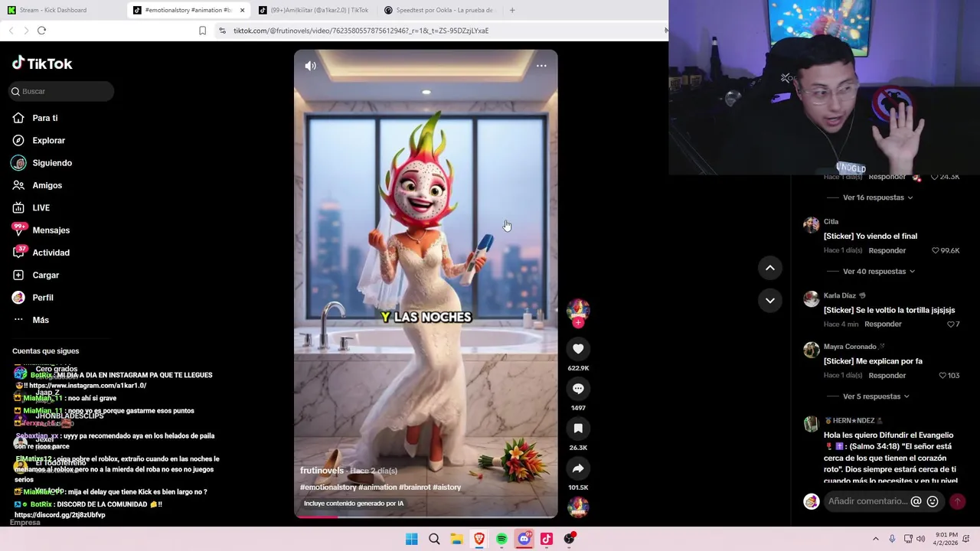Screen dimensions: 980x551
Task: Bookmark the page in the address bar
Action: pos(202,31)
